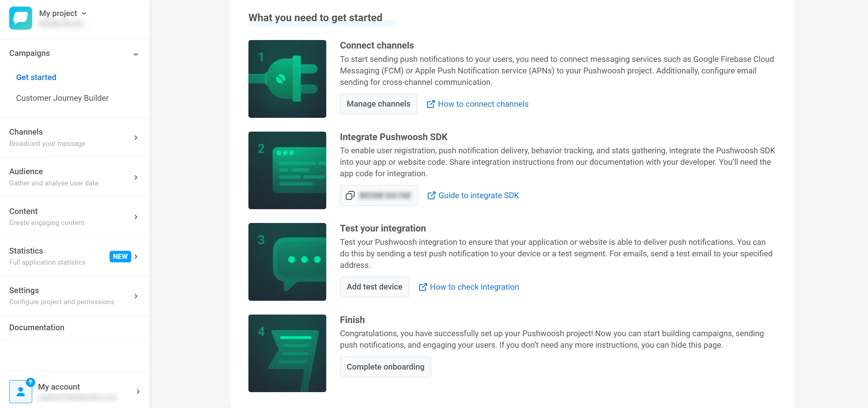Image resolution: width=868 pixels, height=408 pixels.
Task: Expand the Audience menu section
Action: coord(136,177)
